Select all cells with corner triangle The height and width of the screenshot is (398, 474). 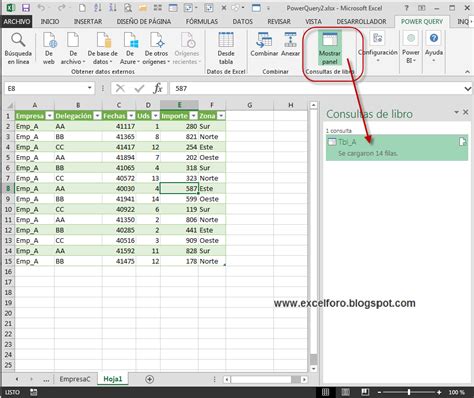[9, 105]
